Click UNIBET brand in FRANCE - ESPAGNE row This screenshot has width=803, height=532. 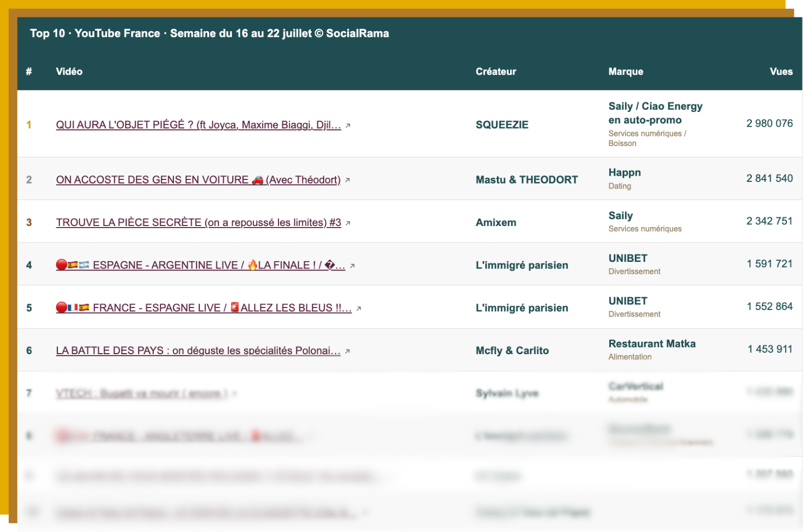[x=628, y=301]
